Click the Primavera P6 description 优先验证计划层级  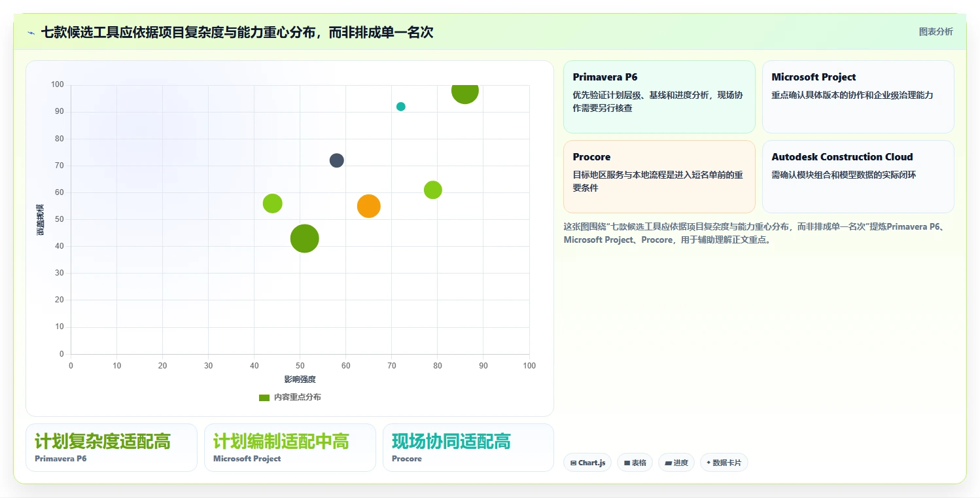tap(657, 101)
